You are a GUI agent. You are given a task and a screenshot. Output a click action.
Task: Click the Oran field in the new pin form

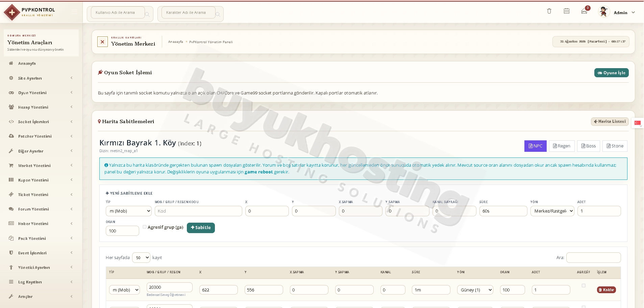point(122,231)
